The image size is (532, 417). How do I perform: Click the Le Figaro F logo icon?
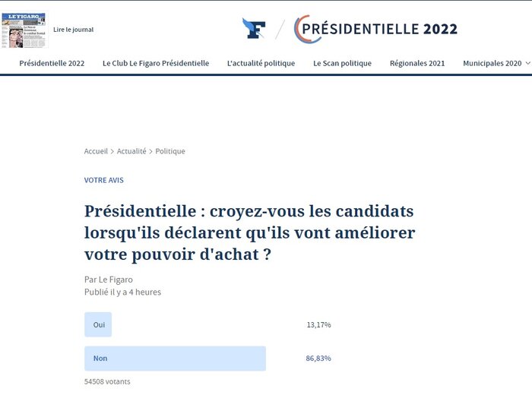(x=254, y=29)
